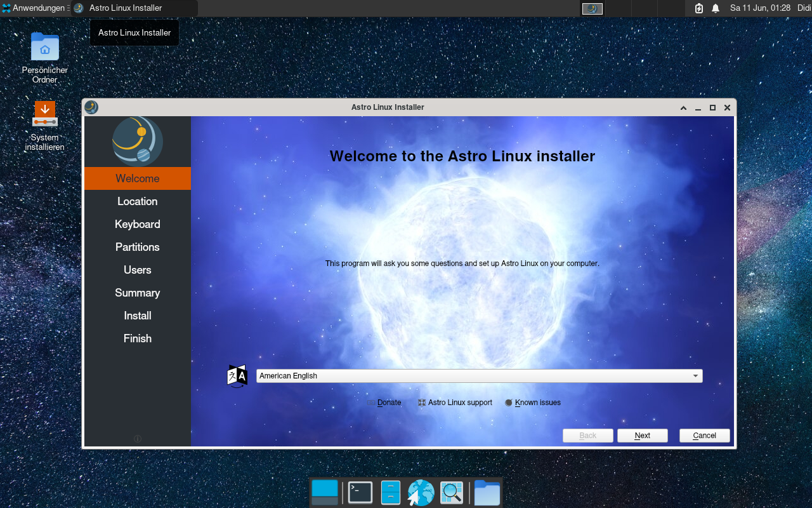
Task: Click the Next button
Action: [643, 436]
